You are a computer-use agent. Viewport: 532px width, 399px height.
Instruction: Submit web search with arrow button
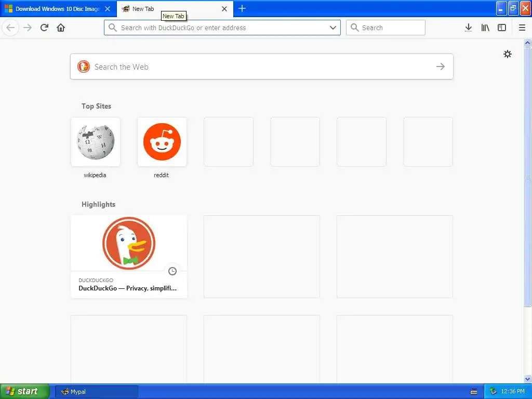click(x=441, y=66)
